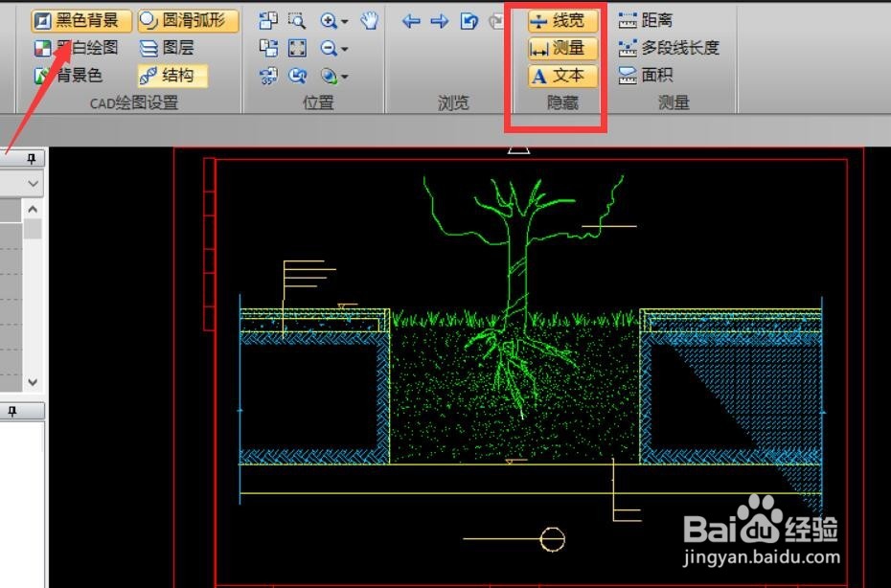Click the Fit to view icon

click(x=298, y=48)
